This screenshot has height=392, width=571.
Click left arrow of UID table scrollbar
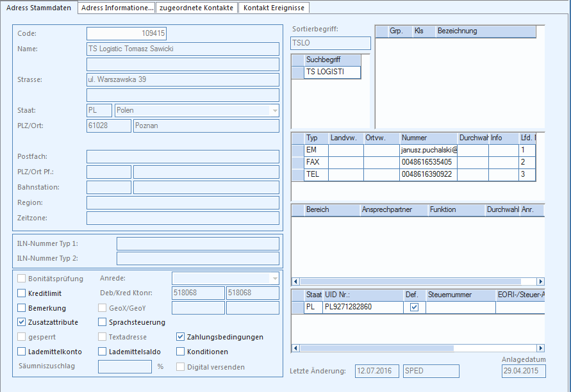click(295, 348)
